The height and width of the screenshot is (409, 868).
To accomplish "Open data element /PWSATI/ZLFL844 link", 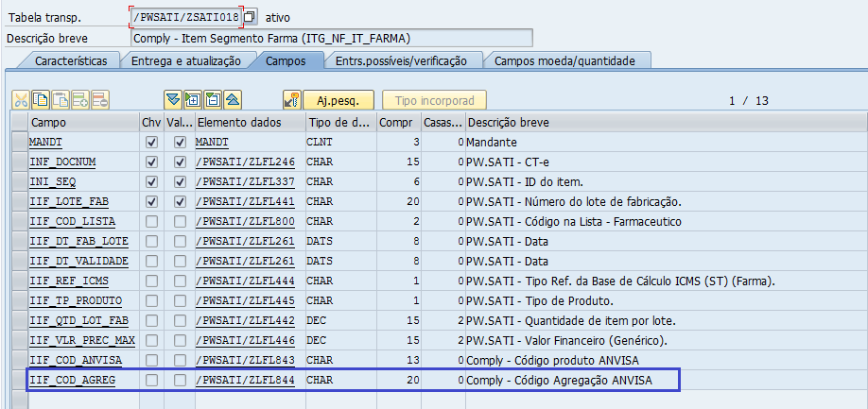I will [245, 380].
